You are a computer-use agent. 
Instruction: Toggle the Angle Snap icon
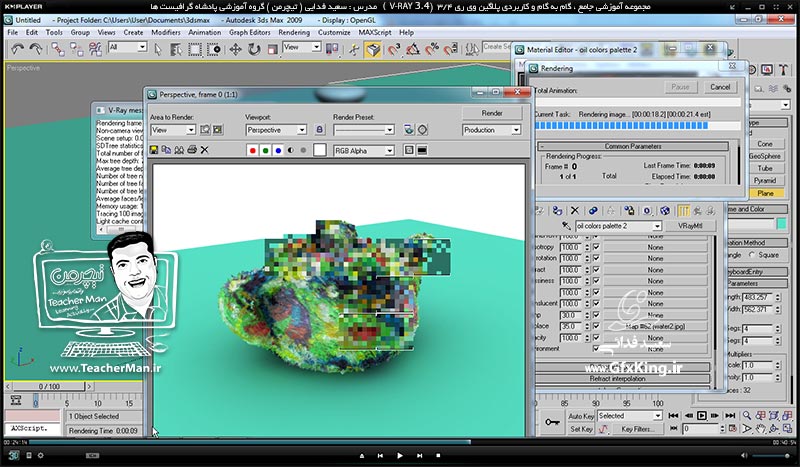click(413, 50)
